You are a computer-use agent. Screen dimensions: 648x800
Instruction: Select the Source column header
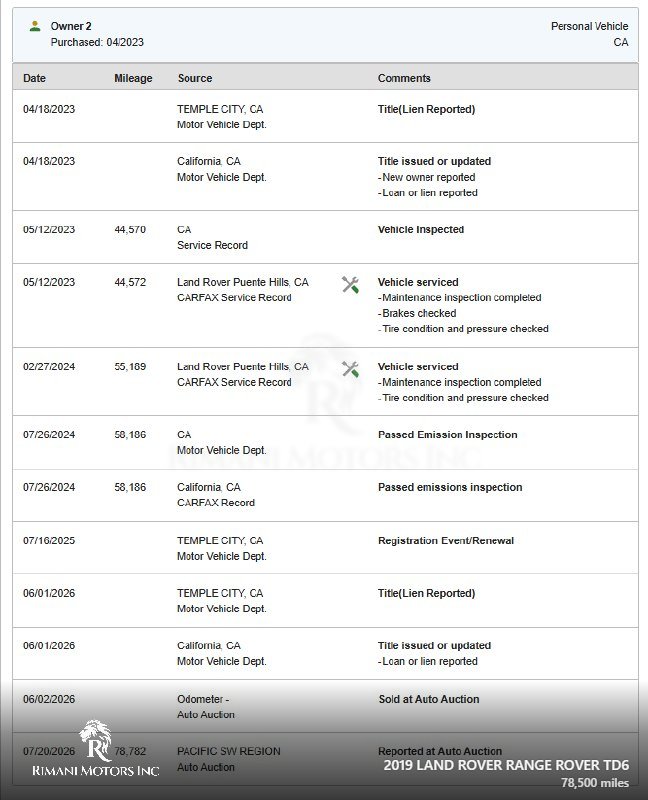(195, 78)
